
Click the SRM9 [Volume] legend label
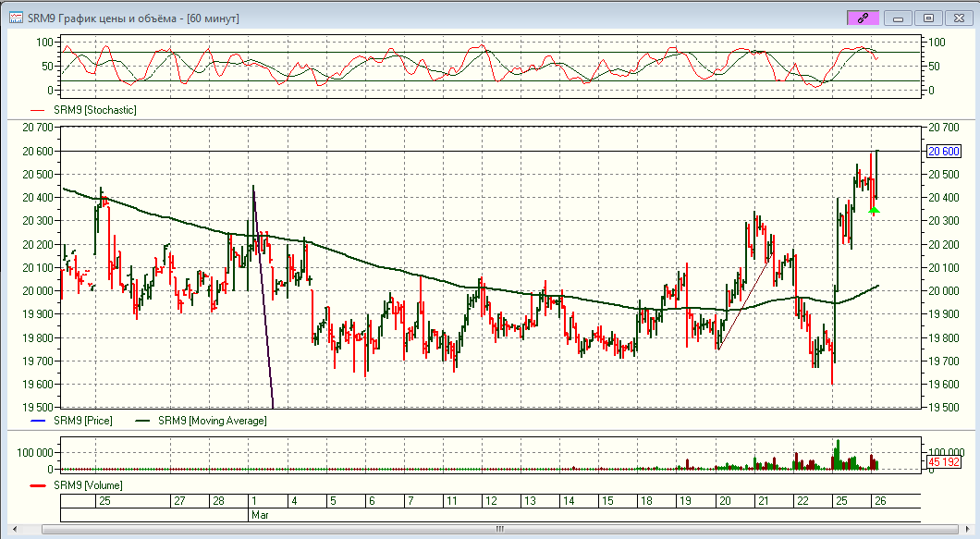[x=88, y=485]
